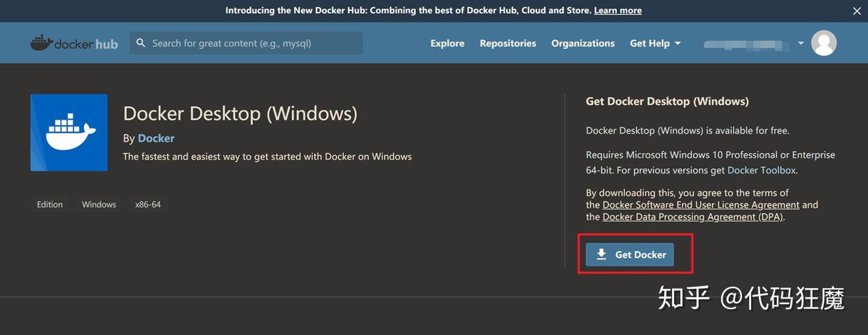Open the Docker publisher link
Viewport: 868px width, 335px height.
point(156,138)
